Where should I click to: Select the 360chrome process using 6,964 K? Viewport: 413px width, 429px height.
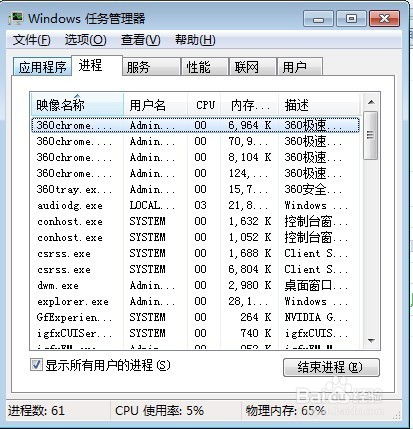[196, 125]
